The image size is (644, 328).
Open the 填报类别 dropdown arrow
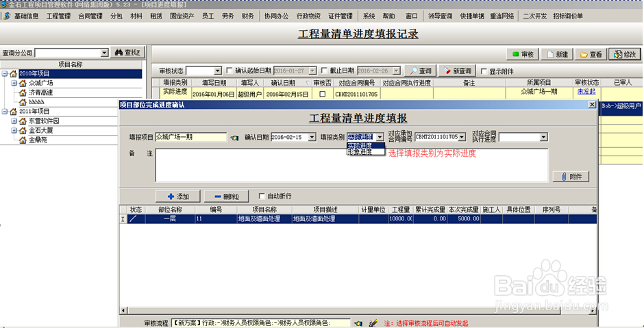[380, 137]
